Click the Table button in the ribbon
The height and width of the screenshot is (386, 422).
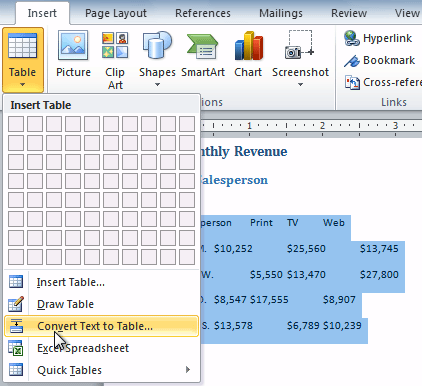(23, 60)
